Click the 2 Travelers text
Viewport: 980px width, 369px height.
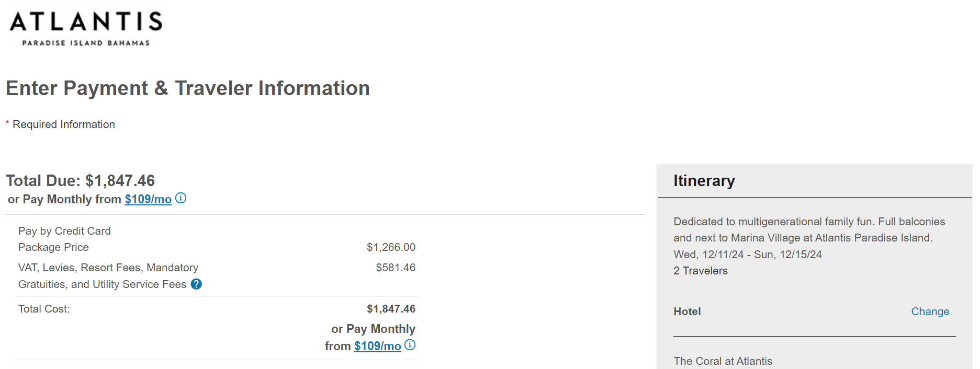coord(700,271)
